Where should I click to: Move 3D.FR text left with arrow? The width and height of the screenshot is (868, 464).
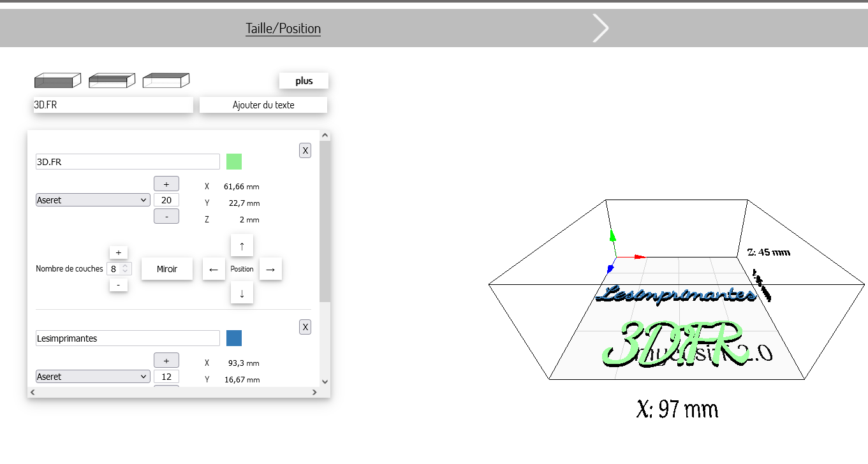214,270
